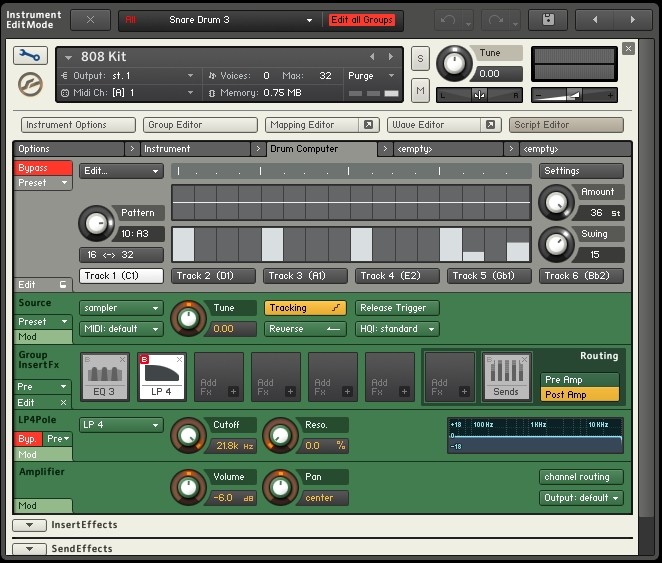Exit Instrument Edit Mode with X button
The width and height of the screenshot is (662, 563).
90,20
